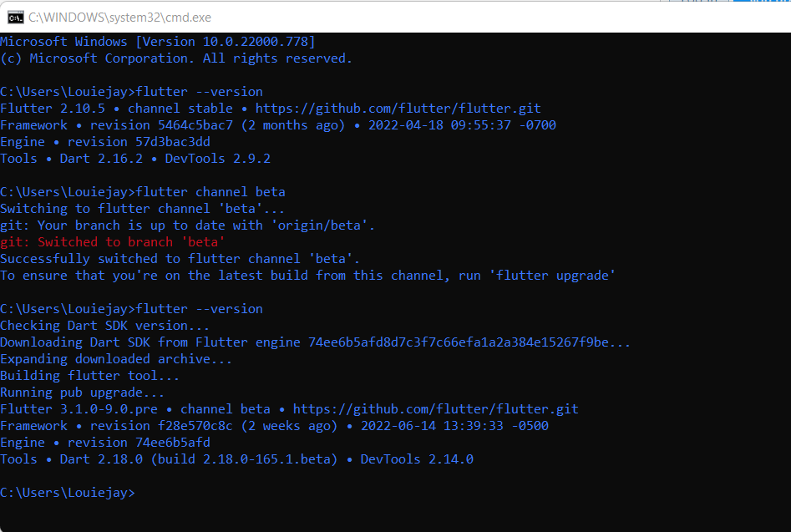Click the 'Building flutter tool...' line
The image size is (791, 532).
(90, 375)
